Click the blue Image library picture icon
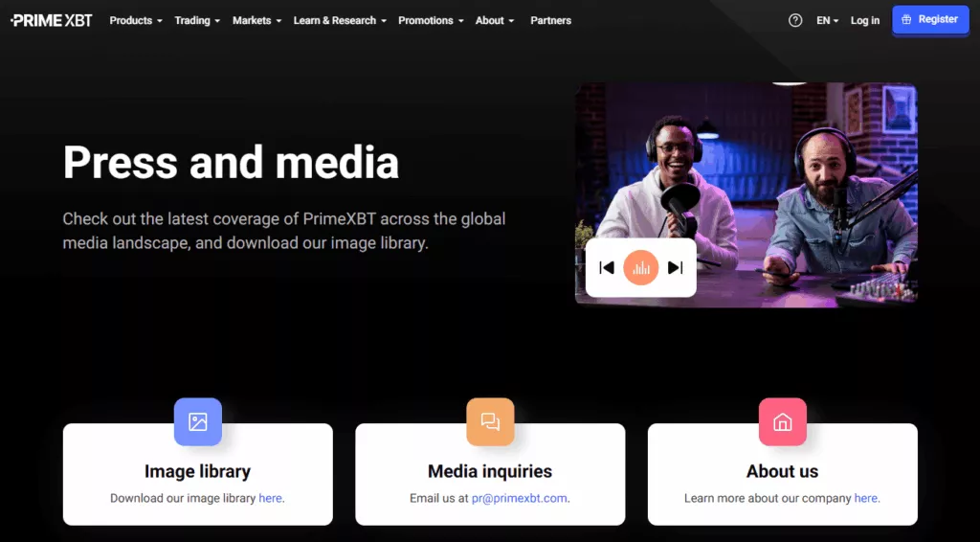Image resolution: width=980 pixels, height=542 pixels. click(x=197, y=421)
